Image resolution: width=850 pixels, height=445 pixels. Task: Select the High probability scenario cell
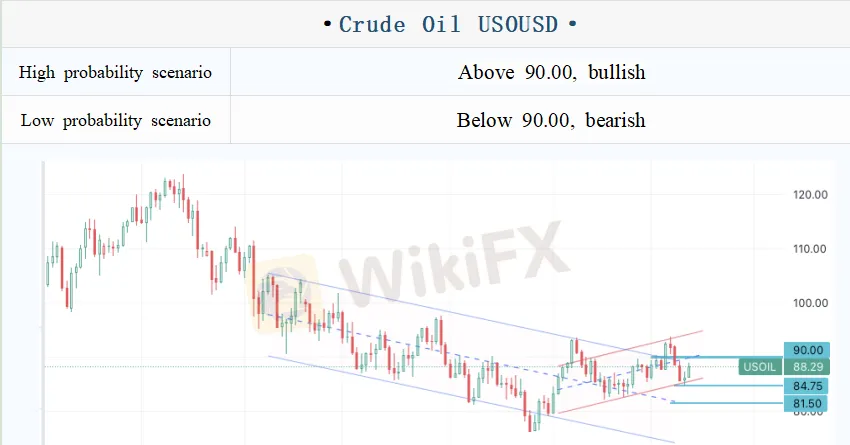click(116, 72)
